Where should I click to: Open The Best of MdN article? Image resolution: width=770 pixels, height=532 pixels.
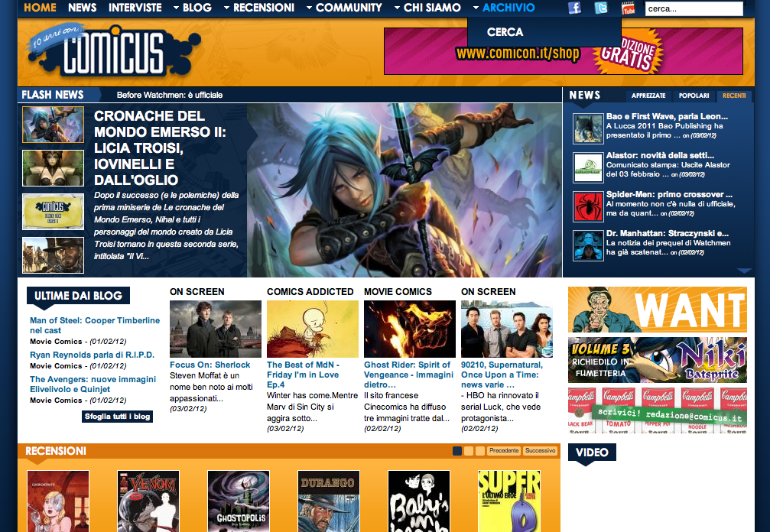pos(303,375)
